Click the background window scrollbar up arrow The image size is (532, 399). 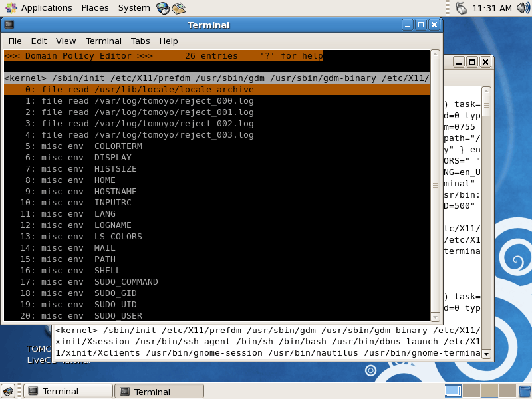click(x=486, y=91)
